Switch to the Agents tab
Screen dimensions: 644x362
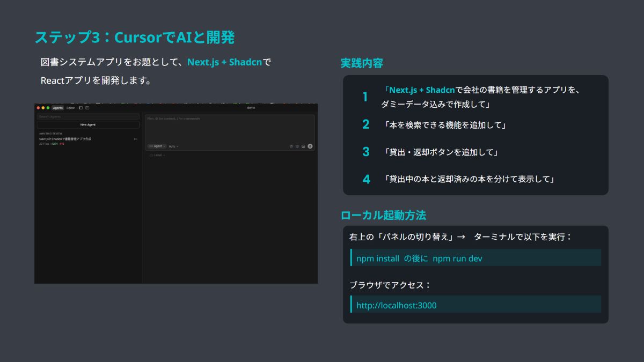click(57, 108)
